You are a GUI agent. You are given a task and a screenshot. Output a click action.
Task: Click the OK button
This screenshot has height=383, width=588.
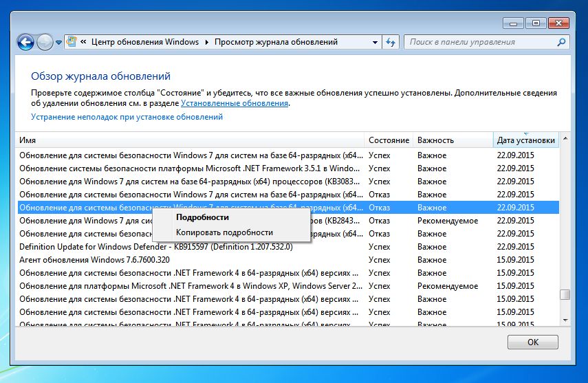point(532,342)
